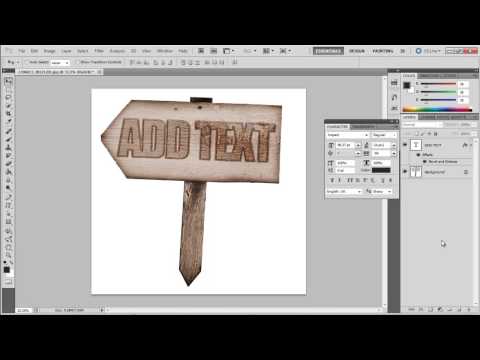Toggle the Auto-Select checkbox
Screen dimensions: 480x360
click(x=27, y=62)
